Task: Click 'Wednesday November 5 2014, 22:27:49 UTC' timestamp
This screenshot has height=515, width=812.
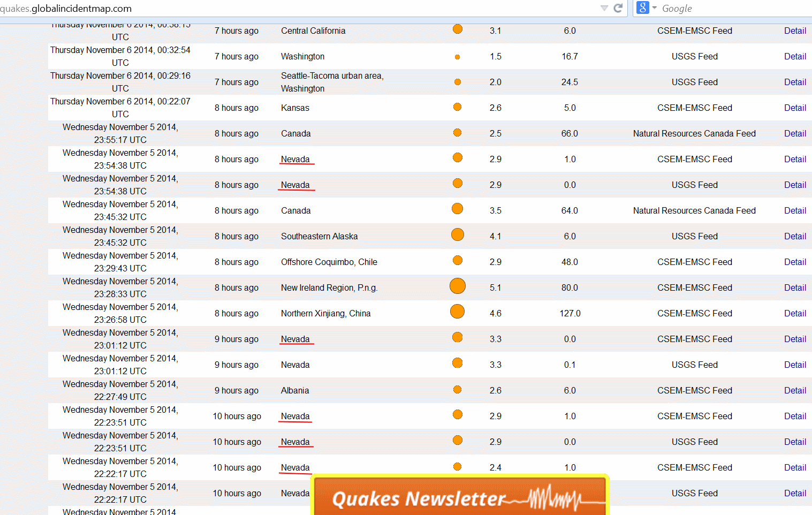Action: [120, 390]
